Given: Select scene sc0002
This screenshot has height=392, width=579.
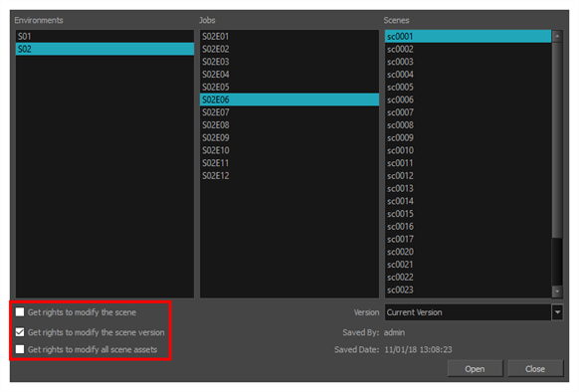Looking at the screenshot, I should coord(469,49).
